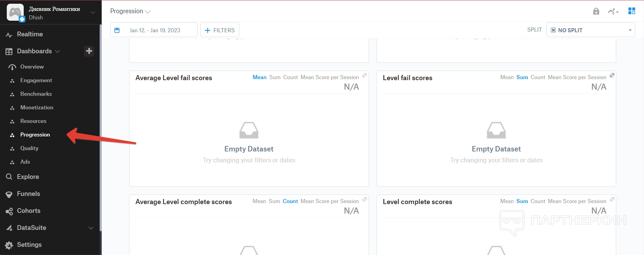Collapse the Dashboards section chevron
Screen dimensions: 644x255
(58, 52)
